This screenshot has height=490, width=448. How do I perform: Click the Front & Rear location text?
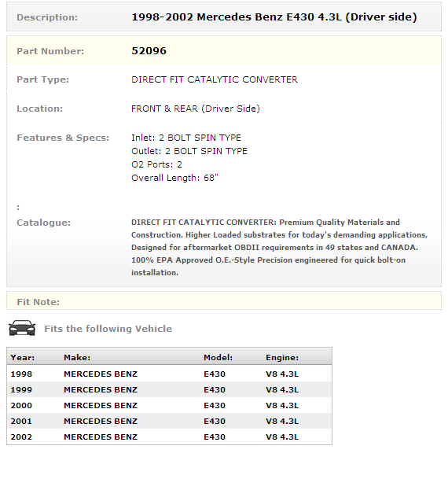tap(196, 109)
